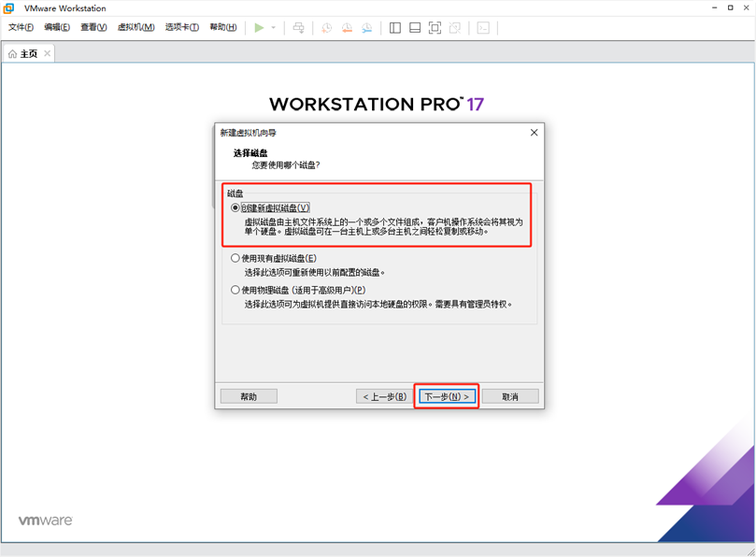This screenshot has width=756, height=557.
Task: Click the description mentioning 需要具有管理员特权
Action: pos(378,305)
